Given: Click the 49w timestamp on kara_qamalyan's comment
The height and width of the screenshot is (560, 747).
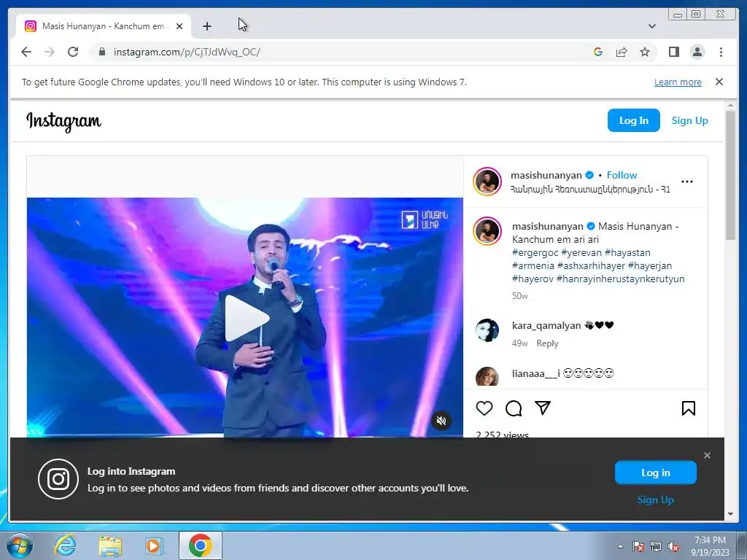Looking at the screenshot, I should 519,343.
